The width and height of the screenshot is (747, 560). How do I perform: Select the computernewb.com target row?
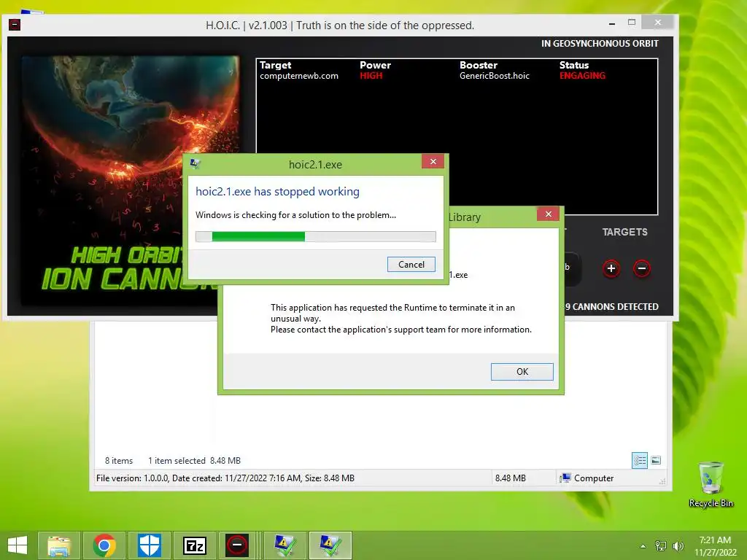tap(457, 76)
